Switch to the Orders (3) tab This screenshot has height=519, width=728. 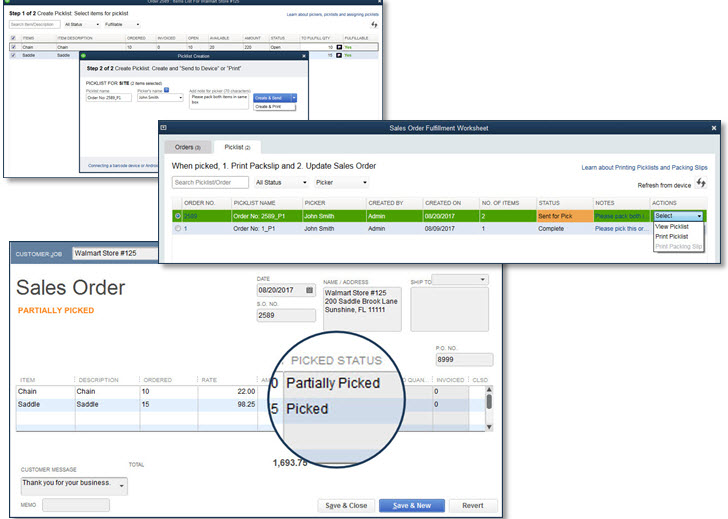tap(188, 147)
